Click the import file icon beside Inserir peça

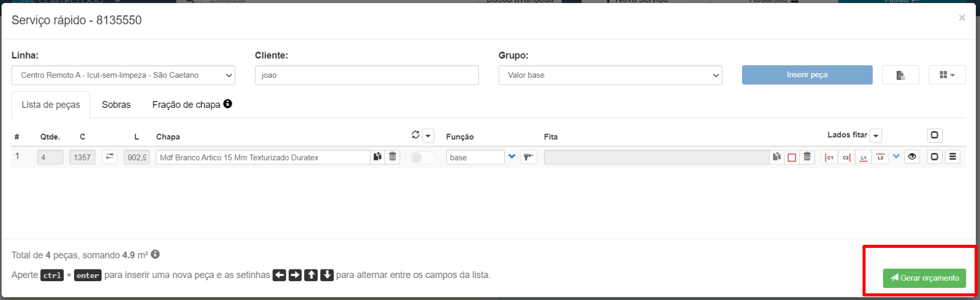(900, 75)
